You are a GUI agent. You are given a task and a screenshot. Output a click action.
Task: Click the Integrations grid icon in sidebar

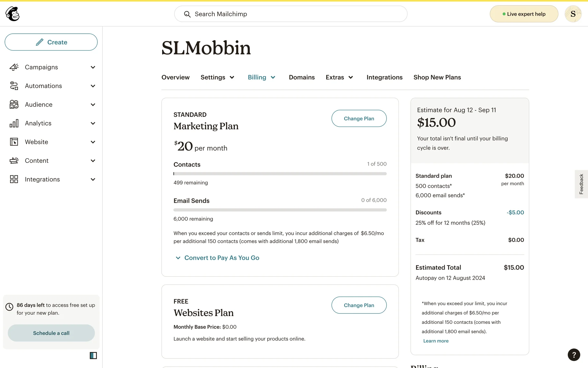pyautogui.click(x=14, y=179)
